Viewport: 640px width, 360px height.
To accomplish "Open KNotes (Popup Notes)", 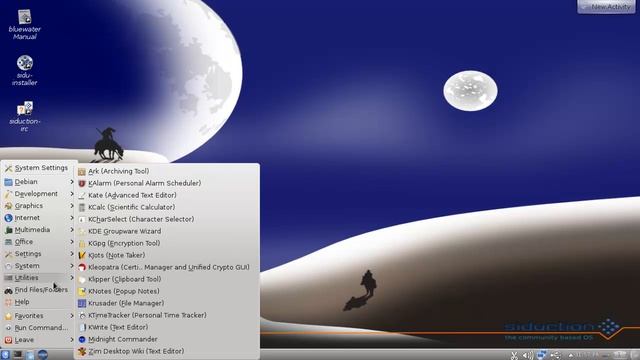I will (x=167, y=291).
